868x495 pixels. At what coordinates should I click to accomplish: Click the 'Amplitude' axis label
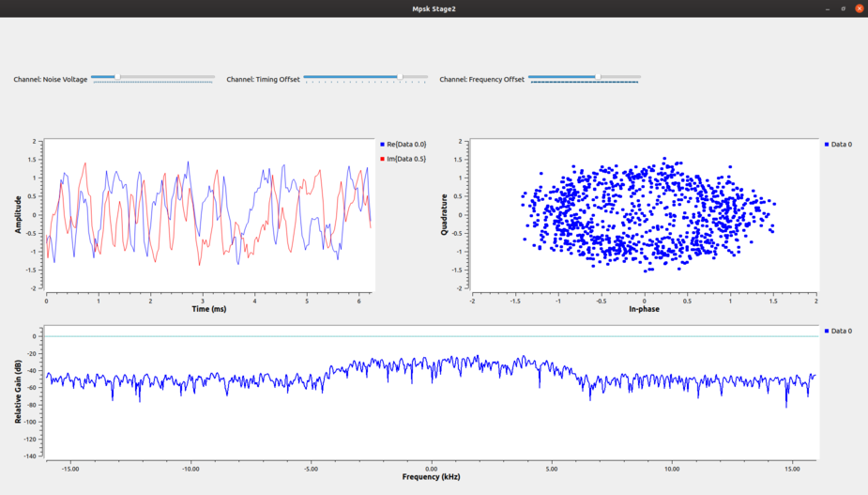coord(18,214)
